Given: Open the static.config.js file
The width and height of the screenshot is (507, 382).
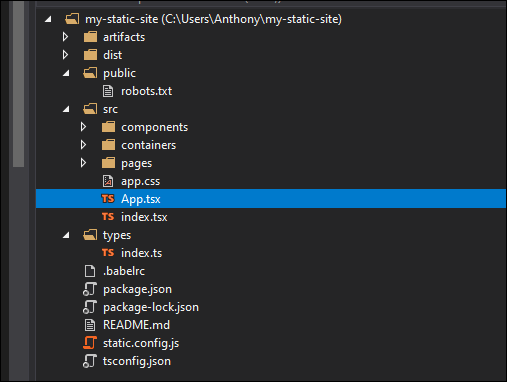Looking at the screenshot, I should (x=141, y=343).
